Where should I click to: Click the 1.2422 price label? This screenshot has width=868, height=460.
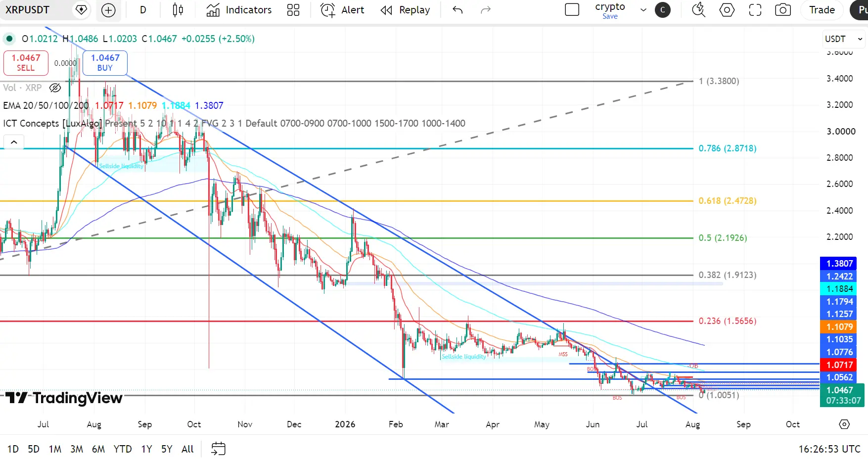pyautogui.click(x=839, y=276)
